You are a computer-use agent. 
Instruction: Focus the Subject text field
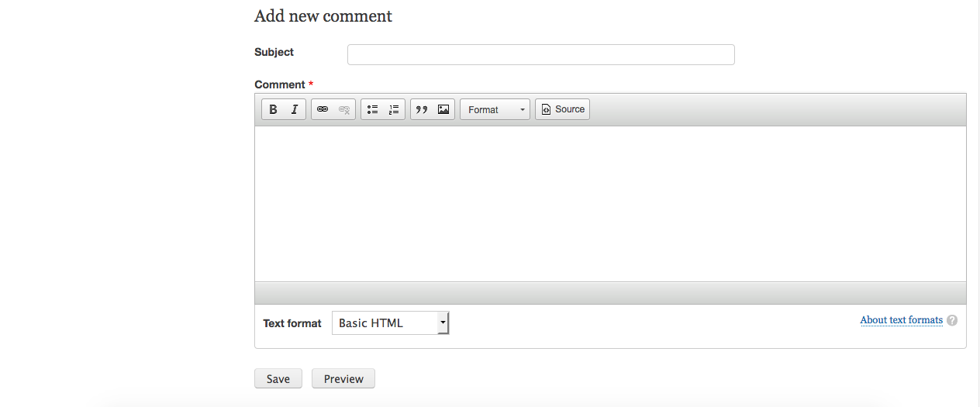coord(541,54)
